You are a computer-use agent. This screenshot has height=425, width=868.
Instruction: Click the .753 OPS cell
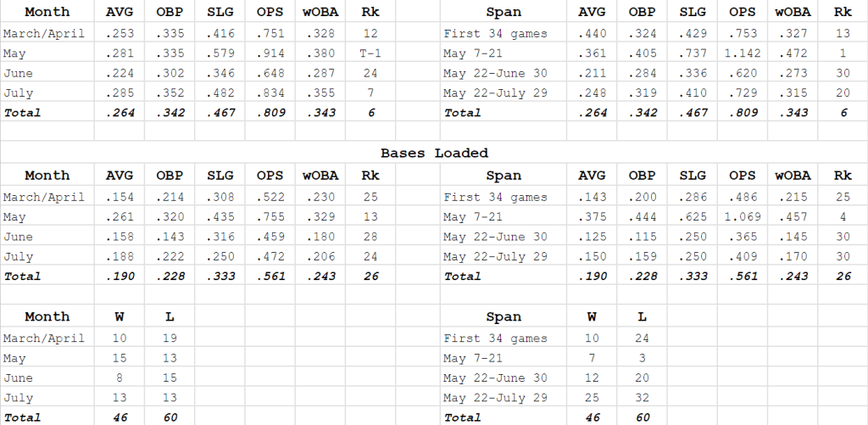point(742,34)
